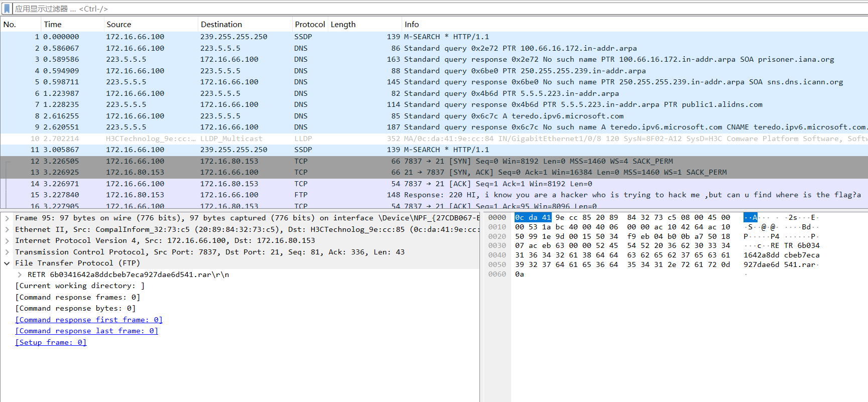Screen dimensions: 868x402
Task: Click the Current working directory line
Action: coord(80,286)
